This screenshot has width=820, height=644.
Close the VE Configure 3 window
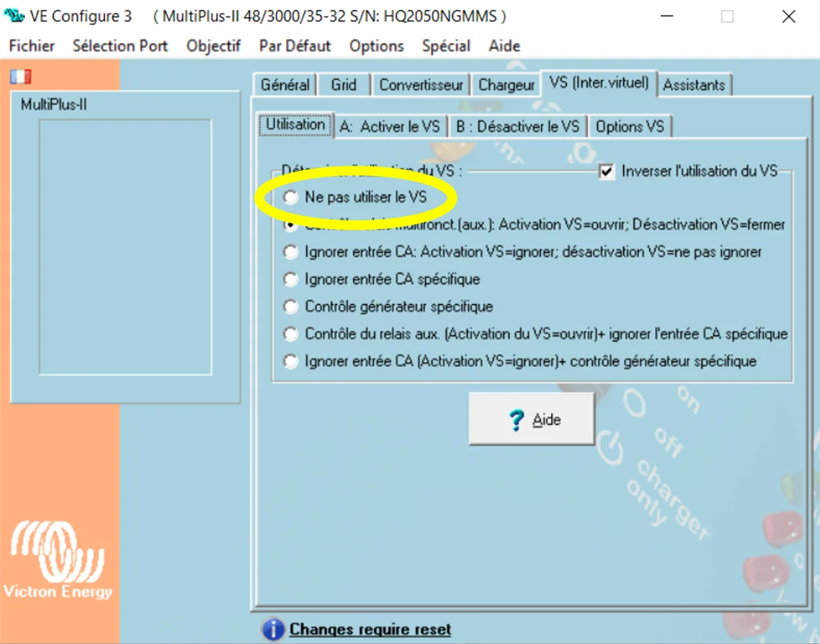click(x=789, y=16)
